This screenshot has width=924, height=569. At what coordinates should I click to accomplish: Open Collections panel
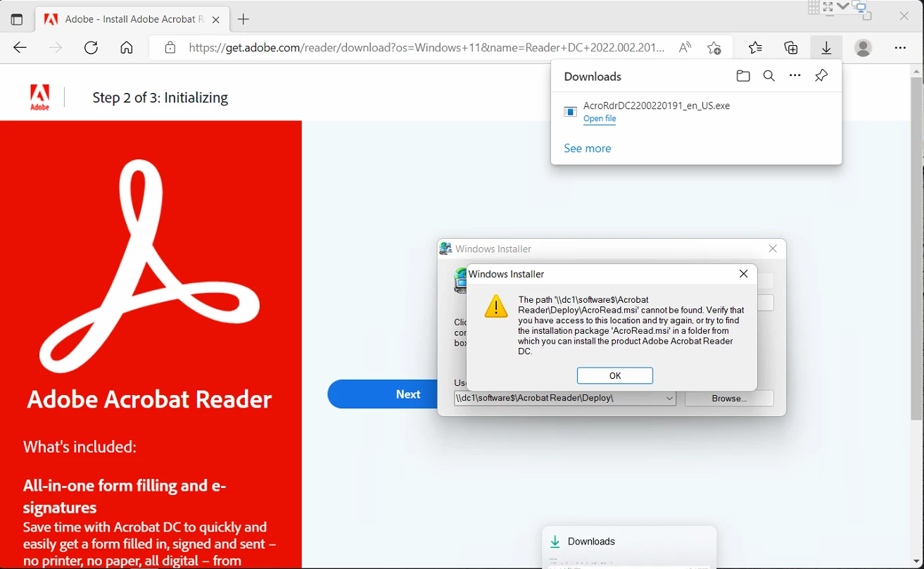791,48
